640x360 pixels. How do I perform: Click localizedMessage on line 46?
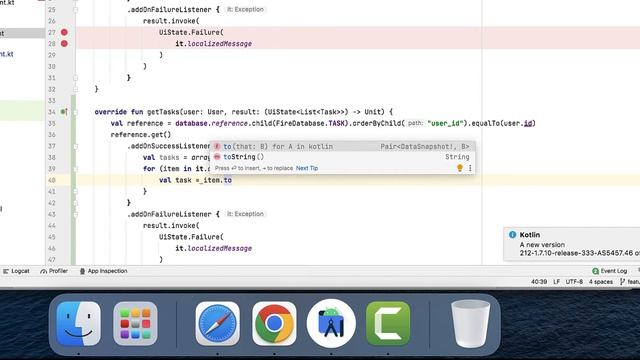(x=220, y=248)
